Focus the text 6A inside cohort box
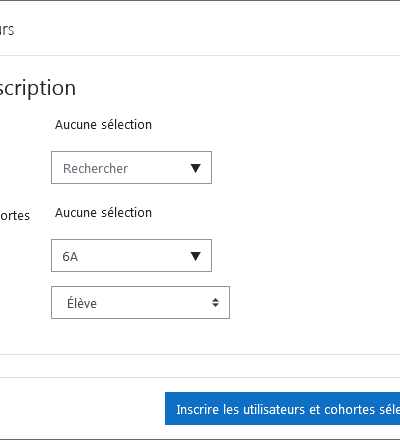 point(70,257)
